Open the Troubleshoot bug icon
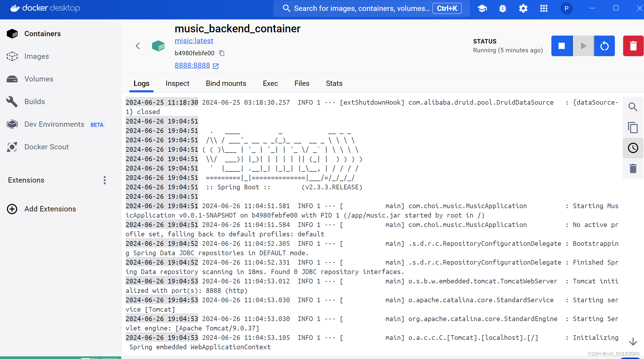 (503, 9)
